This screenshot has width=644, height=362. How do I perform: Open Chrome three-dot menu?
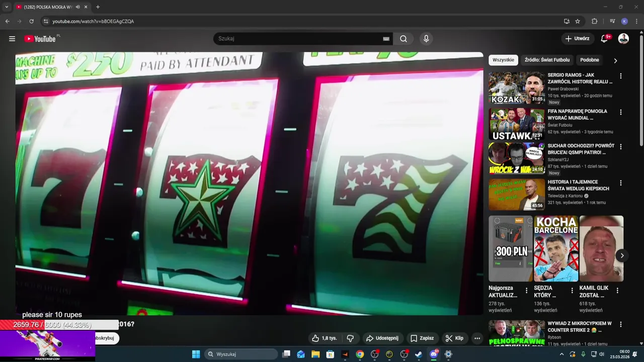[637, 21]
